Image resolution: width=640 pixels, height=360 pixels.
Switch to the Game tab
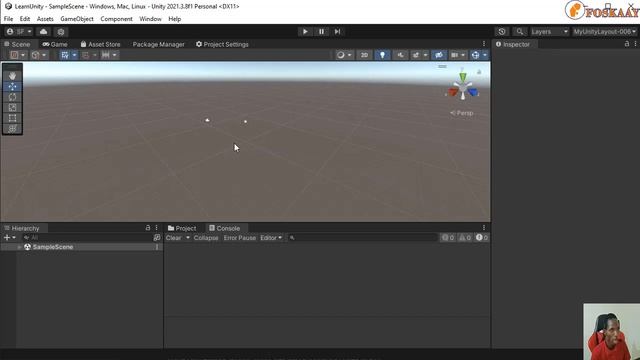(x=55, y=44)
